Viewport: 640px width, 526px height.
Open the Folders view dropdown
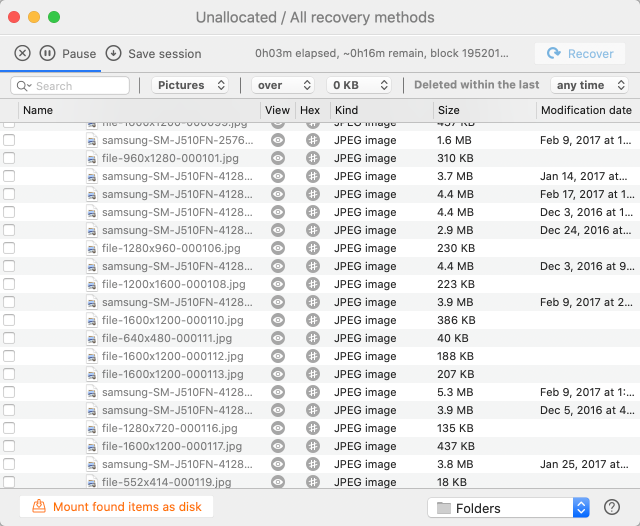pos(508,508)
